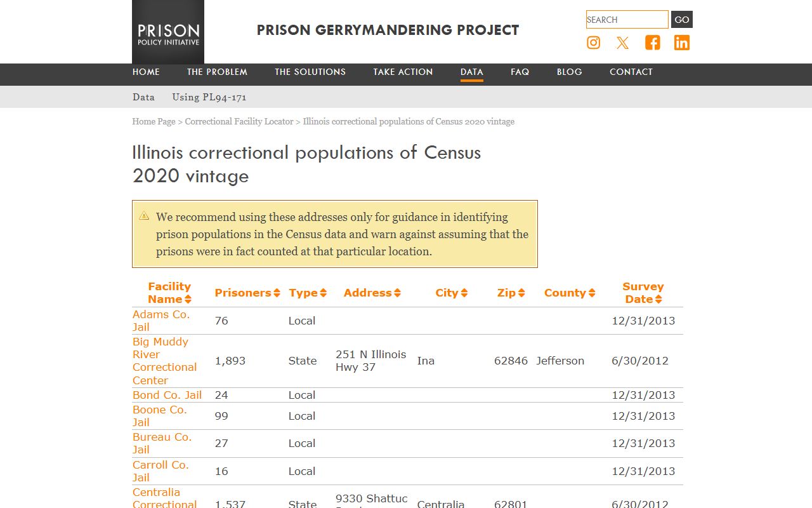Open the Take Action menu item
Viewport: 812px width, 508px height.
tap(403, 72)
